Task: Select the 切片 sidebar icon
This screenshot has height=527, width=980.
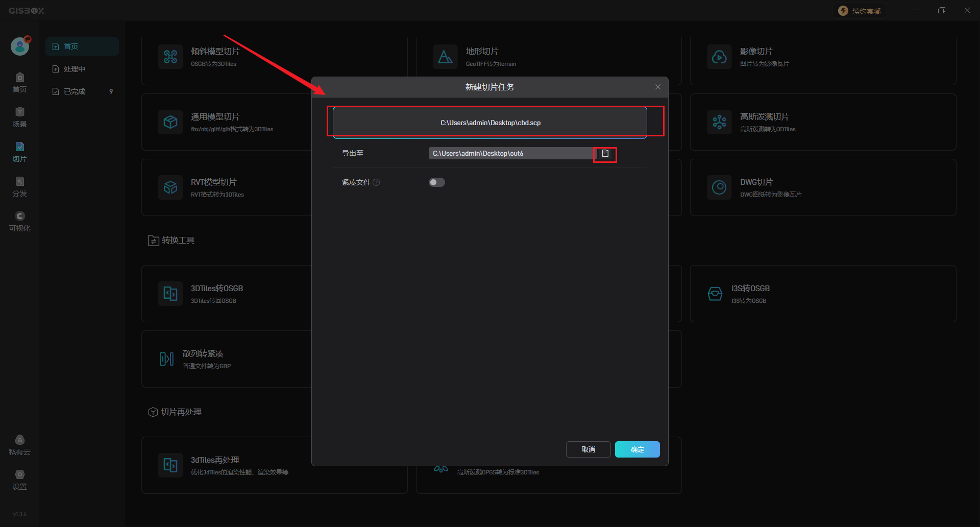Action: click(x=19, y=152)
